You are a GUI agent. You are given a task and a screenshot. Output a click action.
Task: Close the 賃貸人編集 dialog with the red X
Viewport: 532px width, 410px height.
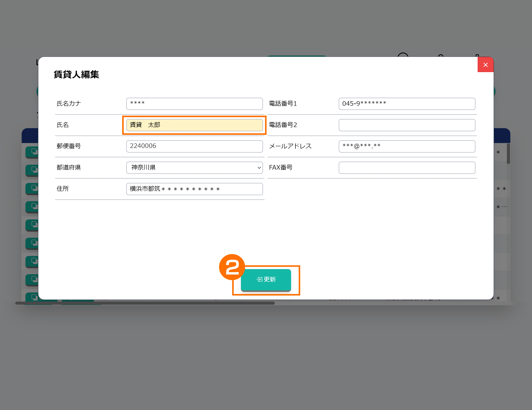(485, 65)
